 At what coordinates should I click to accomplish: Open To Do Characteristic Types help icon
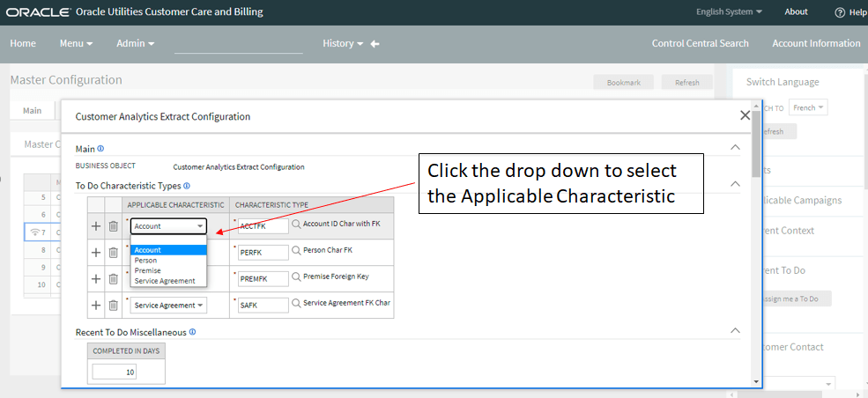[187, 186]
